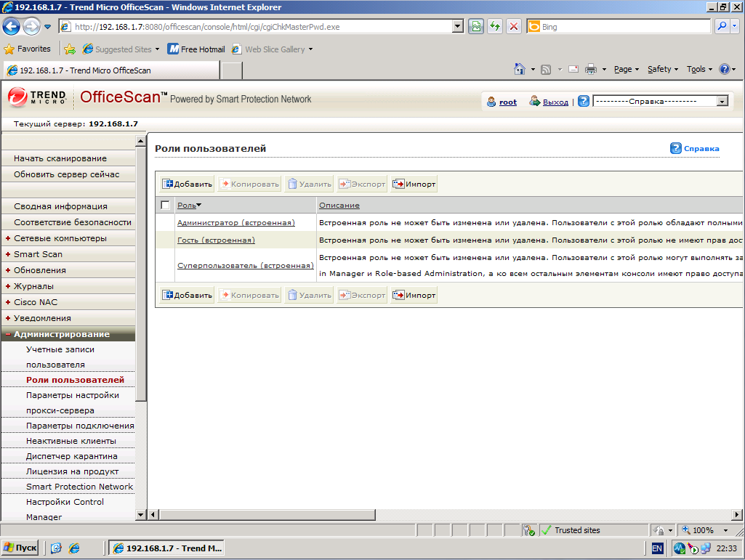This screenshot has height=560, width=745.
Task: Click the Выход logout link
Action: click(555, 102)
